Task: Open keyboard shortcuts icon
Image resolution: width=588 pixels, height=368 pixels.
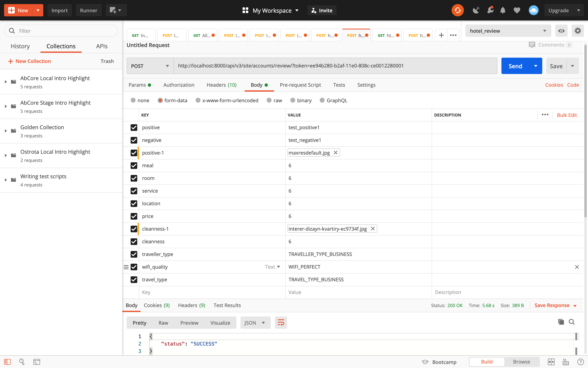Action: click(566, 362)
